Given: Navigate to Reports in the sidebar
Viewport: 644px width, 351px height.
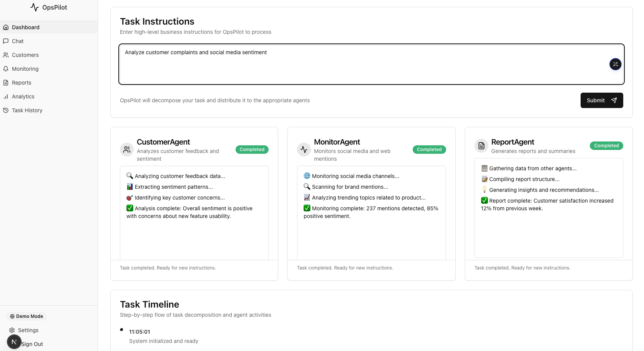Looking at the screenshot, I should coord(22,83).
